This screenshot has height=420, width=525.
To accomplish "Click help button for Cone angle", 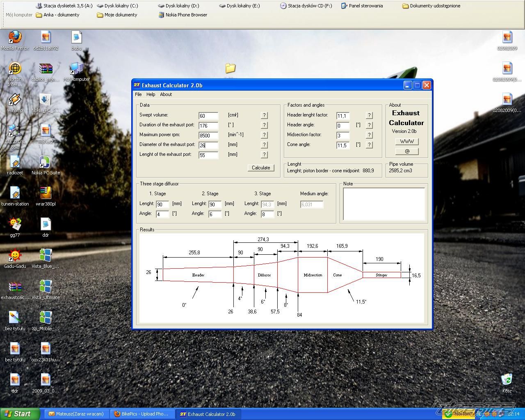I will click(x=369, y=145).
